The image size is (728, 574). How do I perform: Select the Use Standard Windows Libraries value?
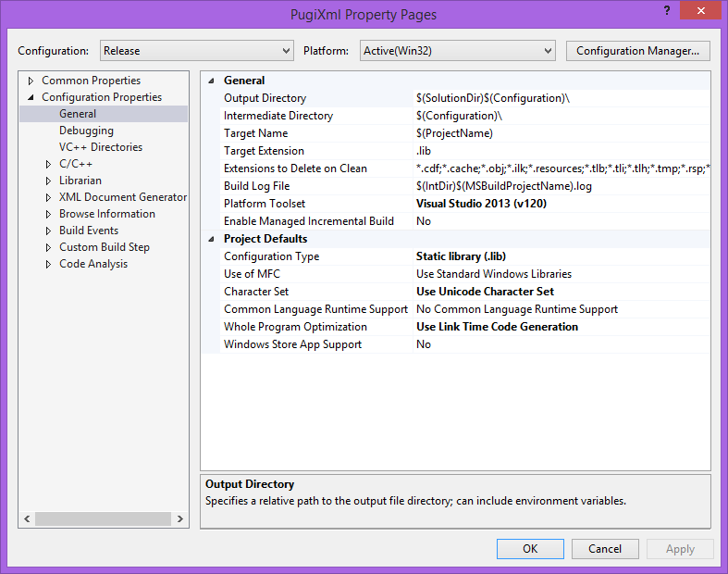click(561, 274)
